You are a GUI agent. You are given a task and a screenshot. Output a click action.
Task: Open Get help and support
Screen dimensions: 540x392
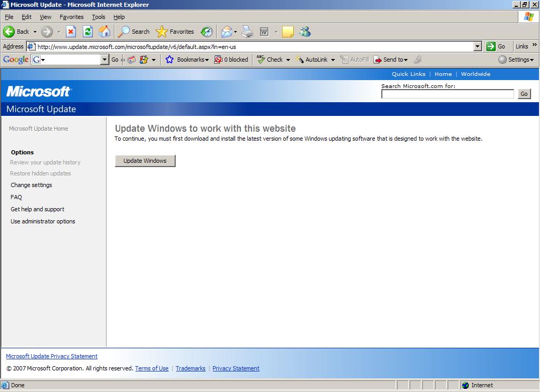coord(37,209)
